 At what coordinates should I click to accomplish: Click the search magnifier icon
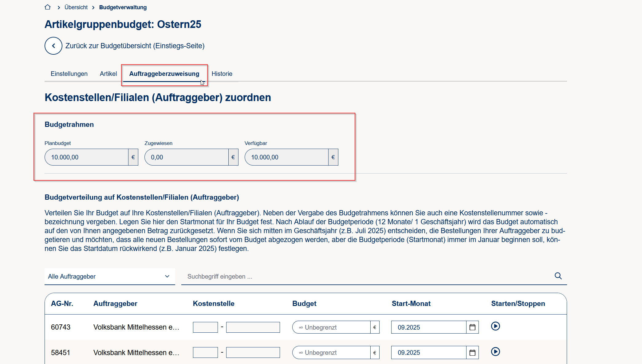[558, 276]
